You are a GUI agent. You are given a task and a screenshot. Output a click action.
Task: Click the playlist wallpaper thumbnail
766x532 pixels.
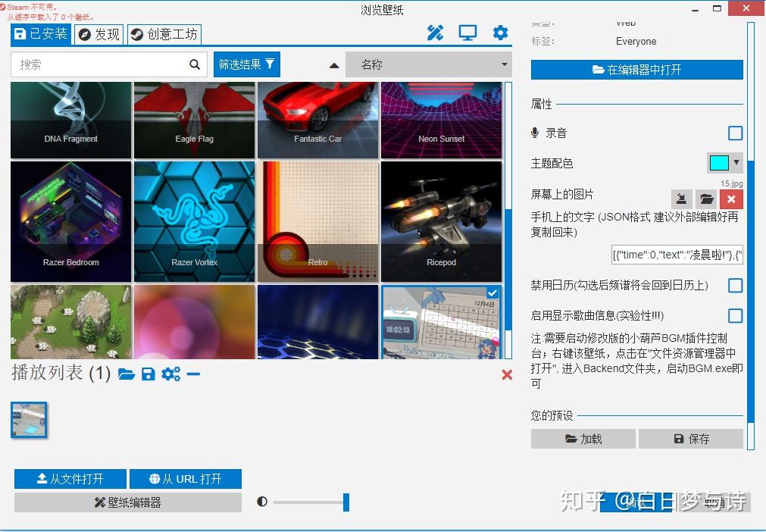[x=29, y=420]
